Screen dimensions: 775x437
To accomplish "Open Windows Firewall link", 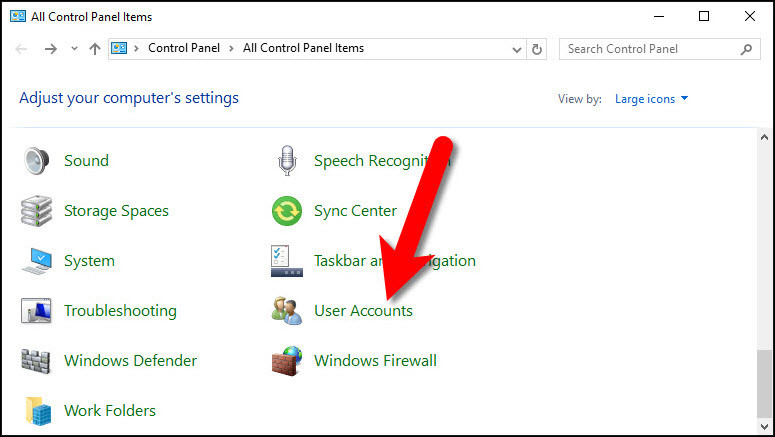I will pos(376,361).
